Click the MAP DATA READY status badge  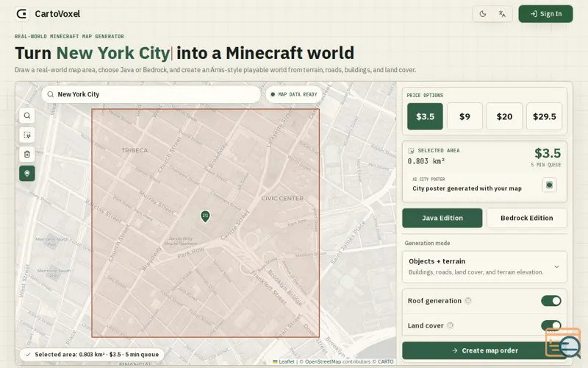pos(294,94)
